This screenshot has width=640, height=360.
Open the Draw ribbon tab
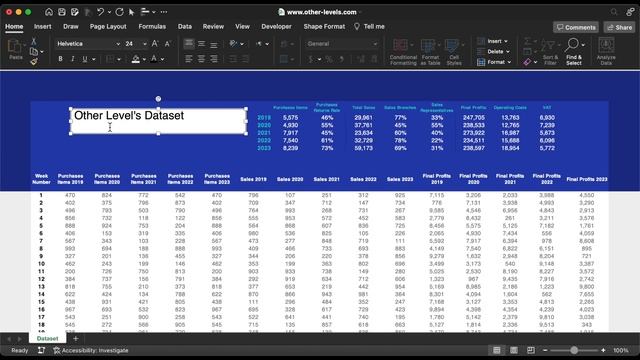(x=71, y=27)
